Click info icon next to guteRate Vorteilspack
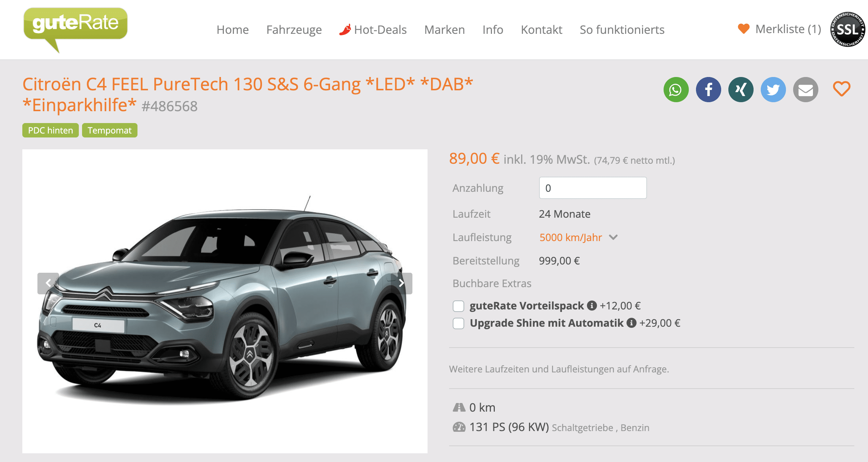Screen dimensions: 868x462 tap(592, 305)
